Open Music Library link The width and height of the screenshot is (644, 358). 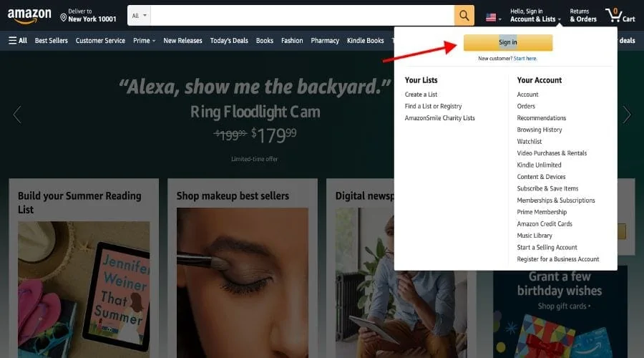pos(535,236)
